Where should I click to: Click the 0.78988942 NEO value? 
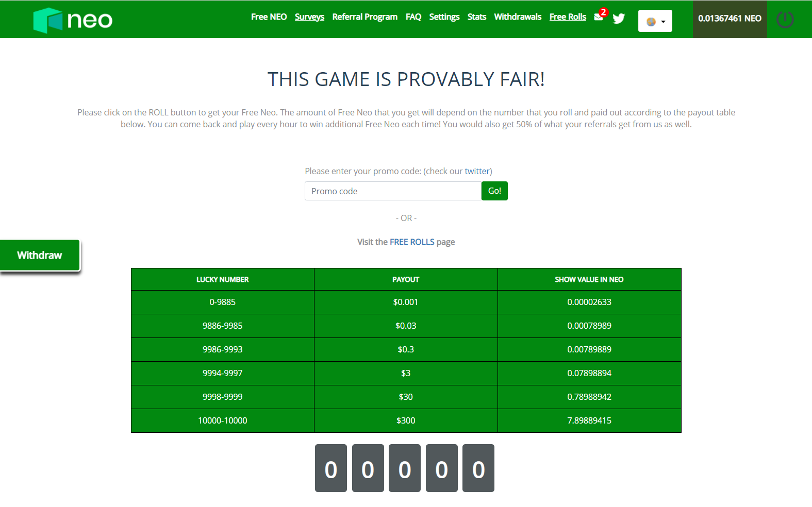pos(589,397)
